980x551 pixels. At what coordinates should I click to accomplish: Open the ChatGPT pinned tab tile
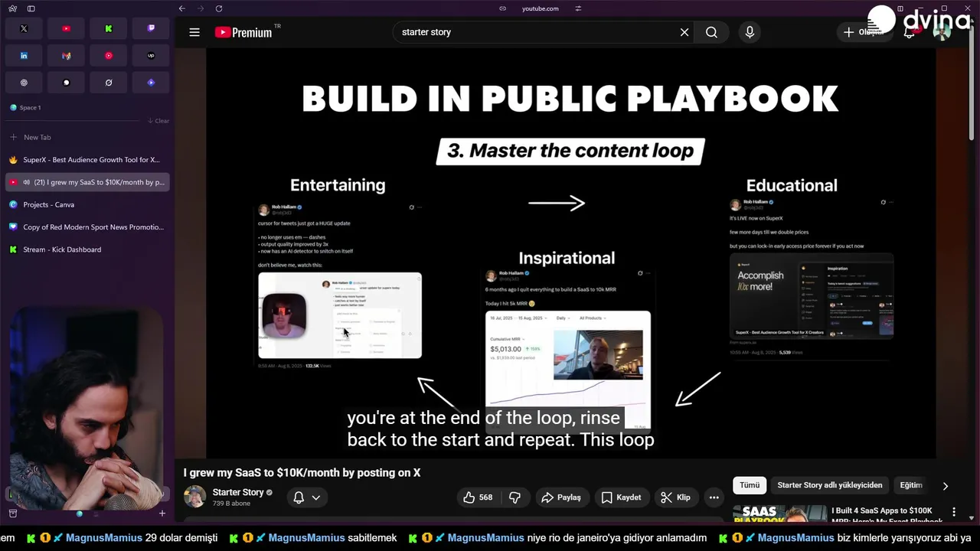(24, 83)
